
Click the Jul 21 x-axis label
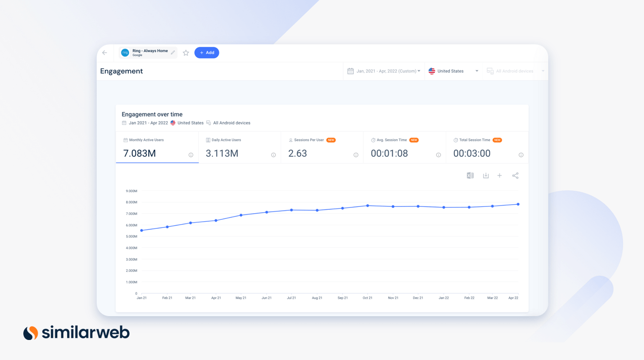click(291, 298)
